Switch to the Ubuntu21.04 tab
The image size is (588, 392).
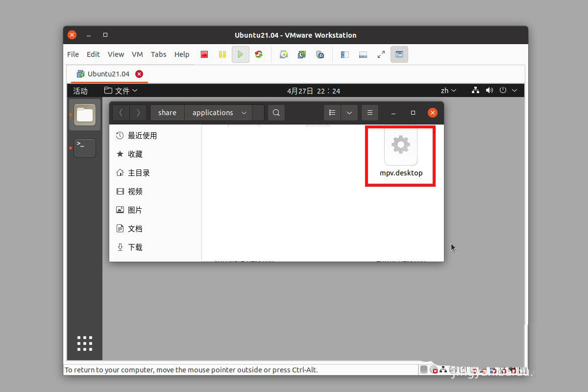(x=108, y=74)
